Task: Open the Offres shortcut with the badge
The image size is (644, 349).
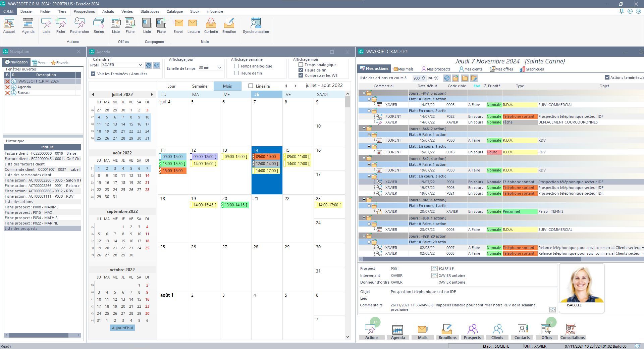Action: (x=546, y=332)
